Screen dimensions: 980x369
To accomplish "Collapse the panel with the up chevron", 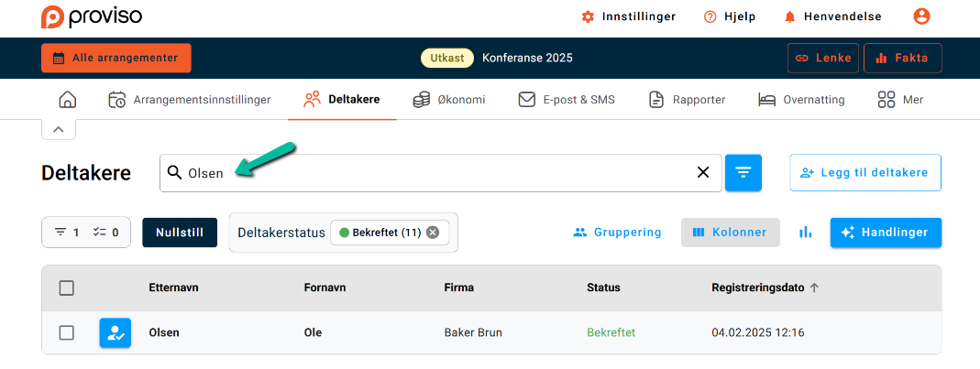I will click(x=58, y=130).
